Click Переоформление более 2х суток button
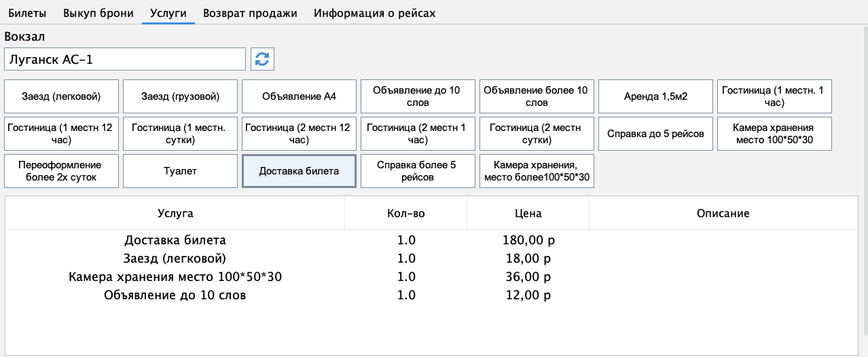 click(x=62, y=171)
